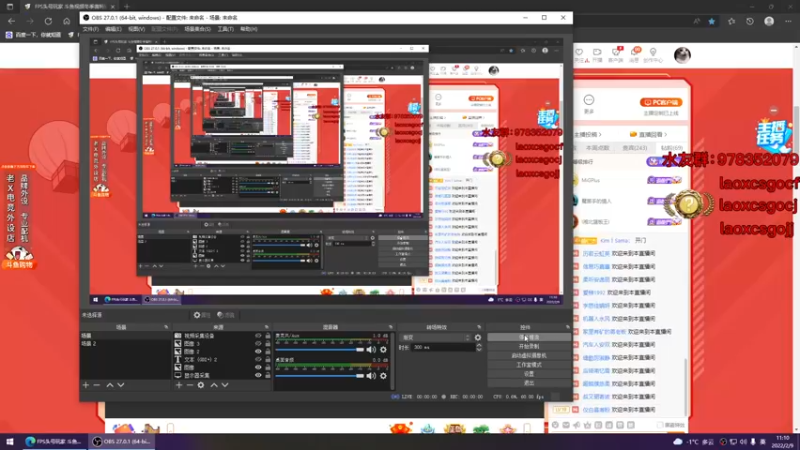
Task: Click the 退出 button in controls
Action: (x=529, y=383)
